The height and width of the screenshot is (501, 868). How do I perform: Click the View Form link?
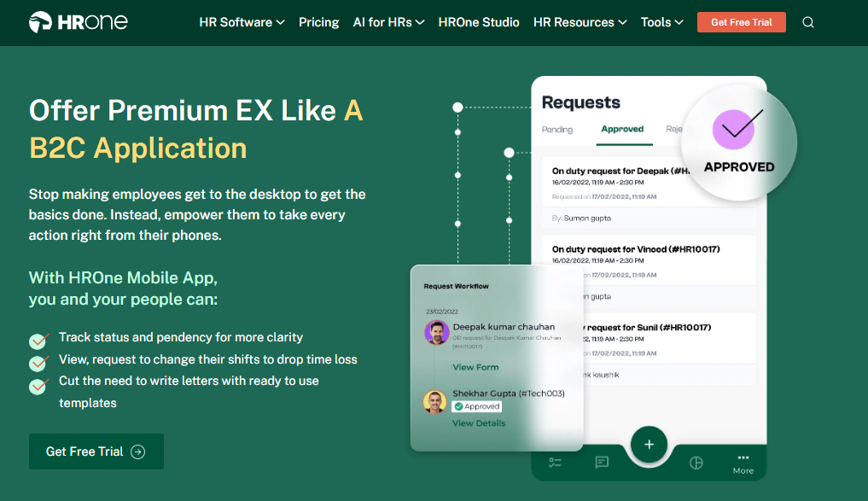(x=475, y=367)
